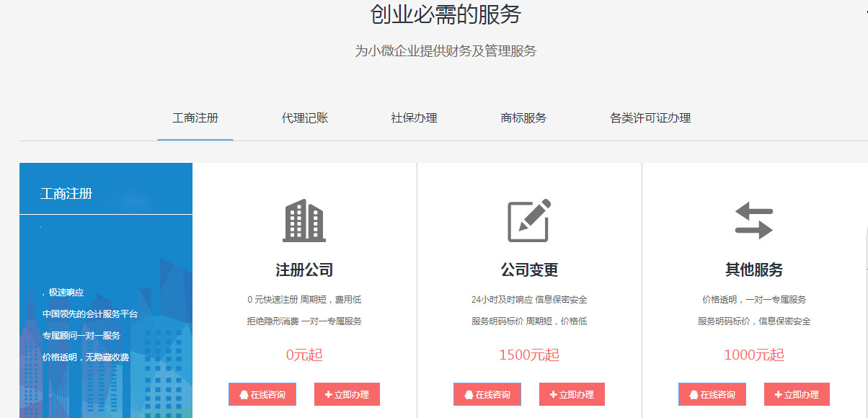Go to the 商标服务 tab

(524, 117)
